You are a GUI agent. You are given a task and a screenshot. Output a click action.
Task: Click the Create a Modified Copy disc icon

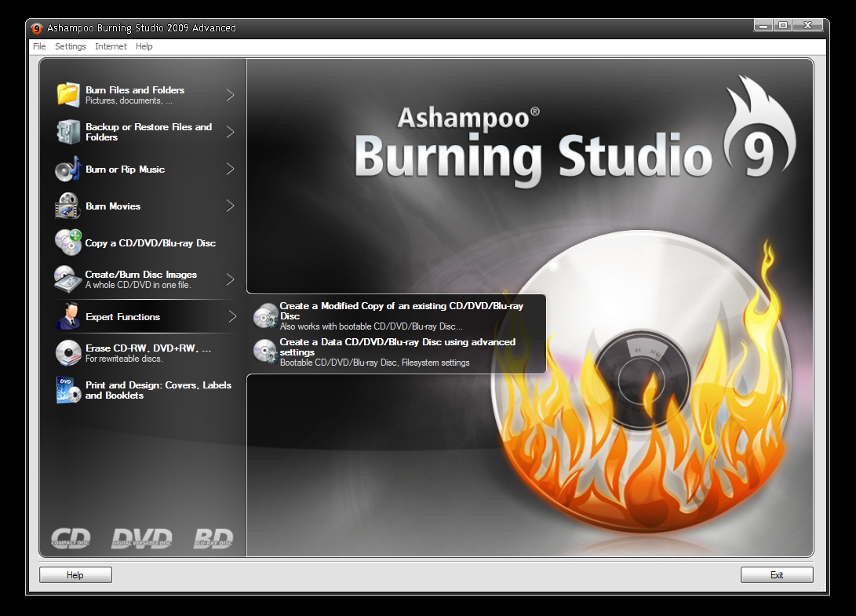[266, 316]
